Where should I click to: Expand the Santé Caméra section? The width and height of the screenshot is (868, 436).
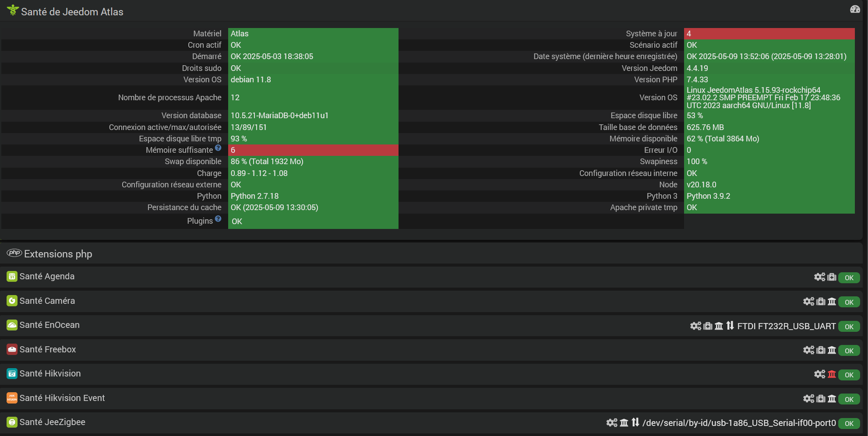[431, 301]
